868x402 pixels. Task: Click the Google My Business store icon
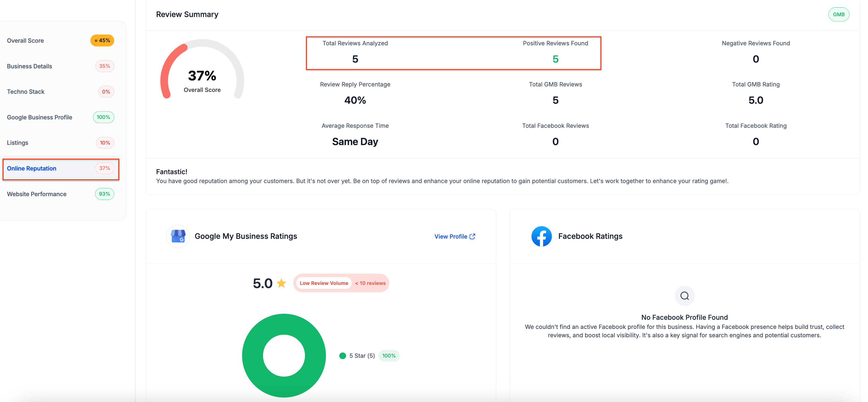(178, 236)
